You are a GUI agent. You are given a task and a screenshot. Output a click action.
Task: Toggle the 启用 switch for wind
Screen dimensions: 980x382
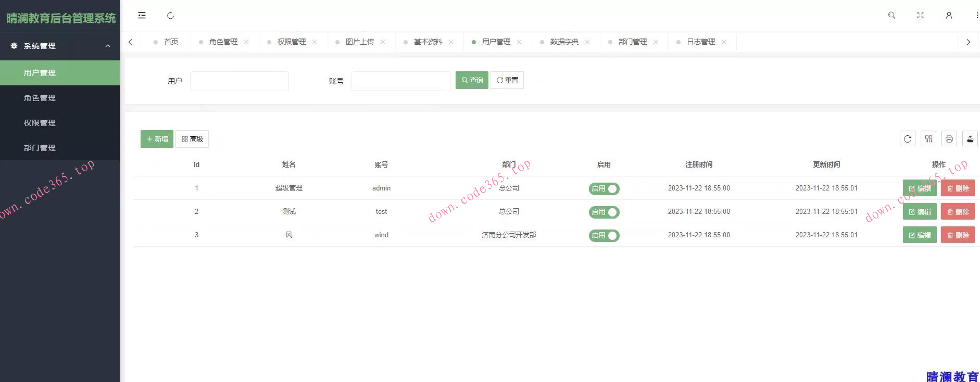604,235
